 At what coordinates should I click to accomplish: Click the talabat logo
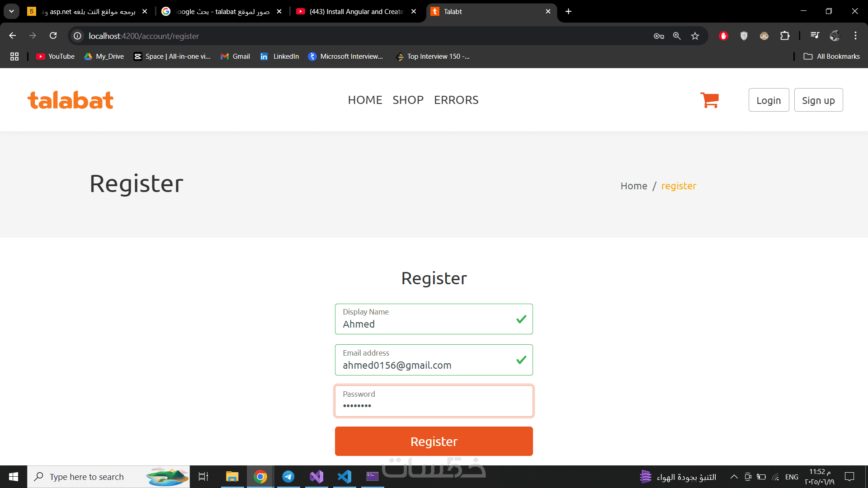point(71,100)
